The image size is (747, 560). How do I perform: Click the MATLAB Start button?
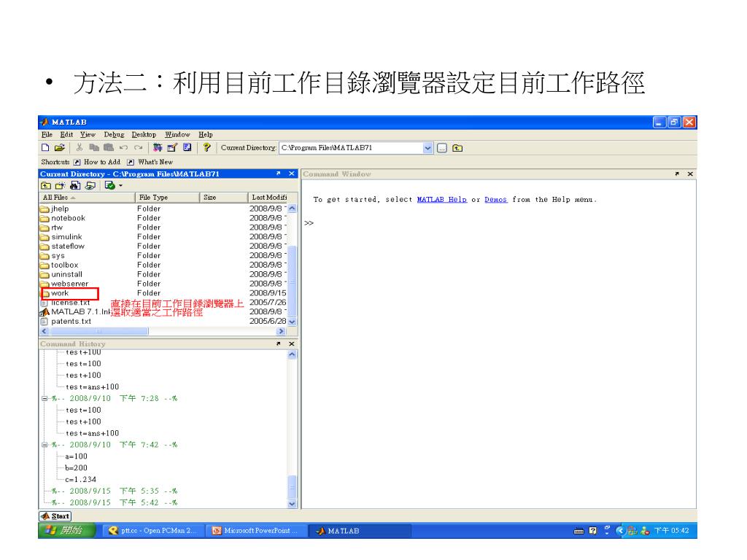pos(55,516)
